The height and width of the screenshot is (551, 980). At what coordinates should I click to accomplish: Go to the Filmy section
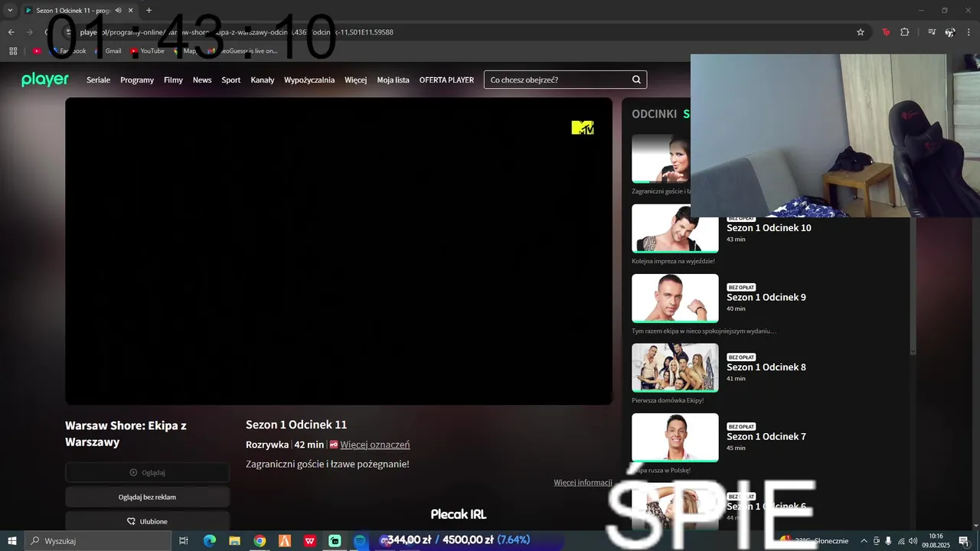173,80
